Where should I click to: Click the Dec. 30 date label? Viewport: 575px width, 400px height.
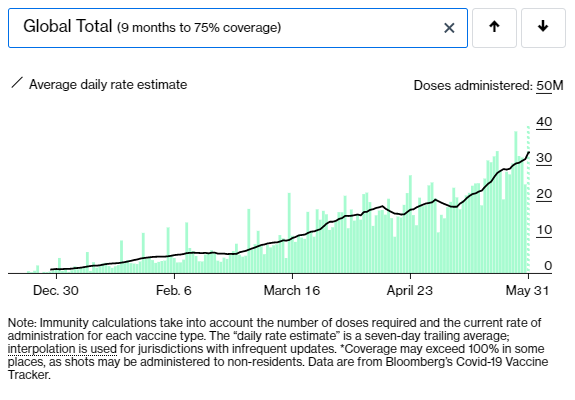56,291
